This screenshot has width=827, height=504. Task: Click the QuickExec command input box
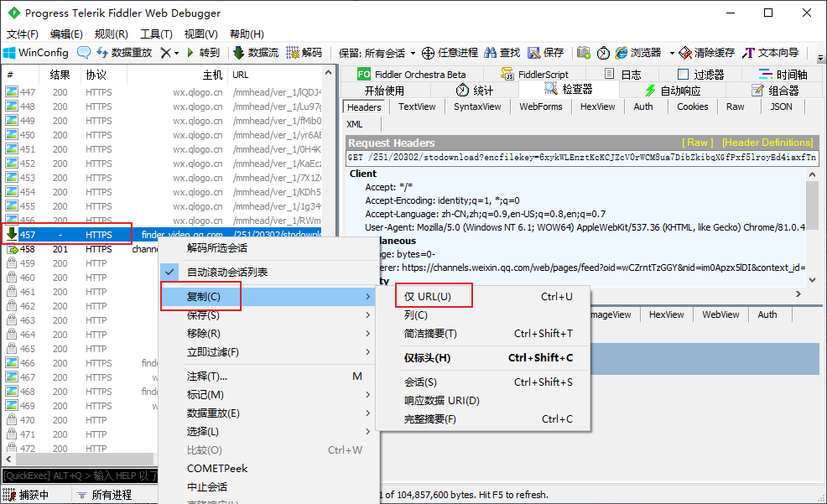(80, 476)
